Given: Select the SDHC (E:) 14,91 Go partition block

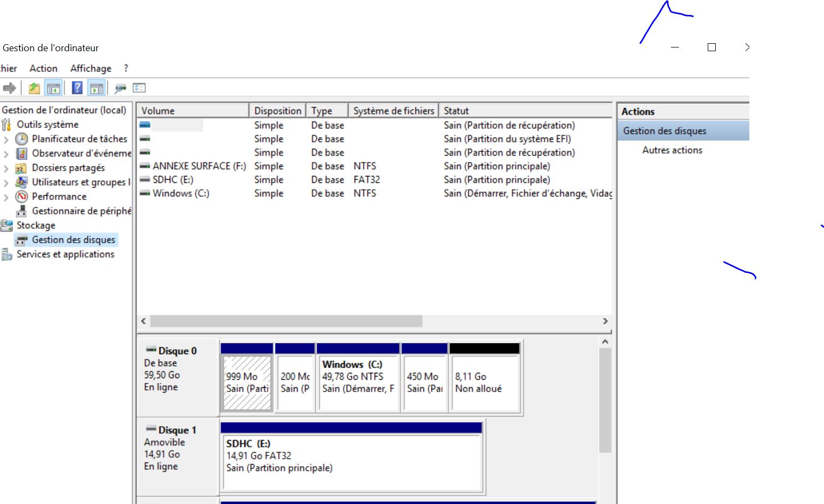Looking at the screenshot, I should pyautogui.click(x=352, y=462).
